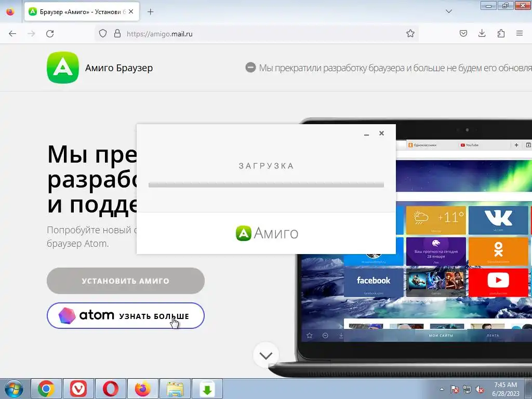Viewport: 532px width, 399px height.
Task: Click the Action Center flag icon
Action: click(x=454, y=389)
